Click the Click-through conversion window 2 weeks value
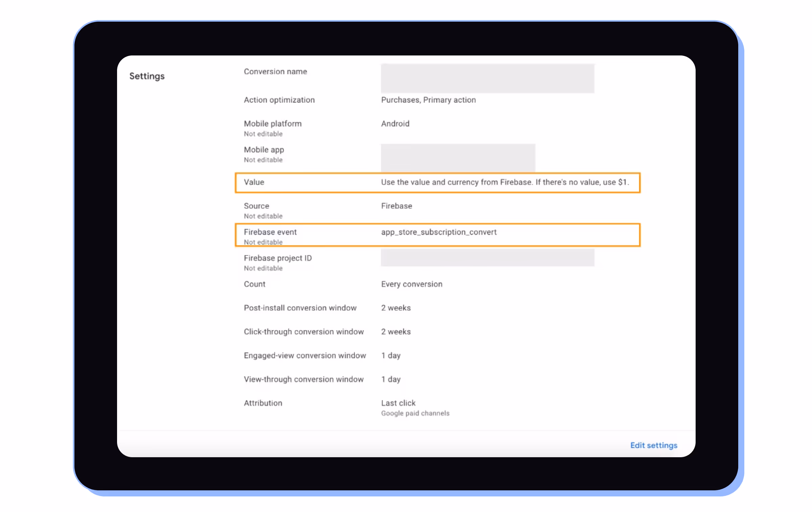The width and height of the screenshot is (812, 512). pos(396,331)
